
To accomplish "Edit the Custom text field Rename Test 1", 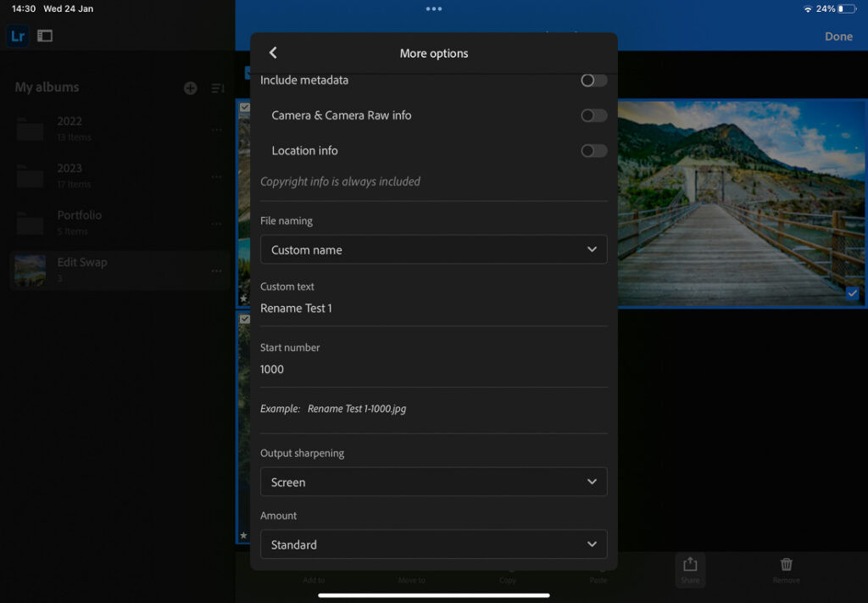I will (433, 309).
